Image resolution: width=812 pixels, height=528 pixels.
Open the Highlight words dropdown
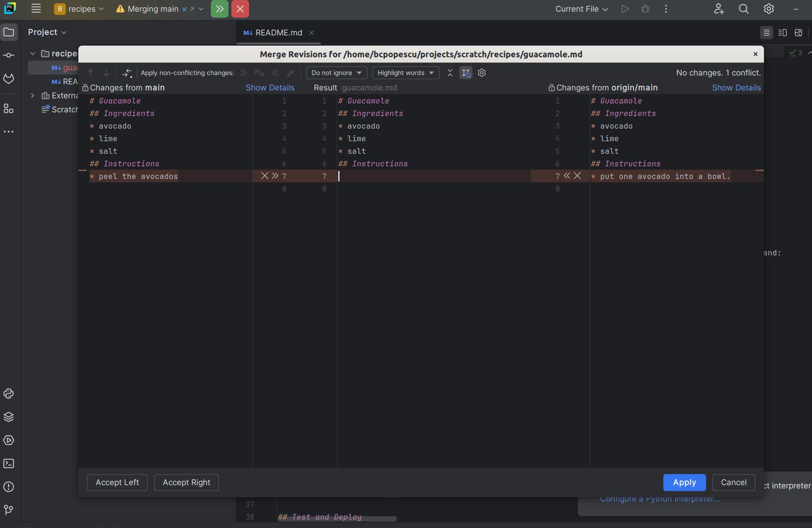[x=406, y=73]
